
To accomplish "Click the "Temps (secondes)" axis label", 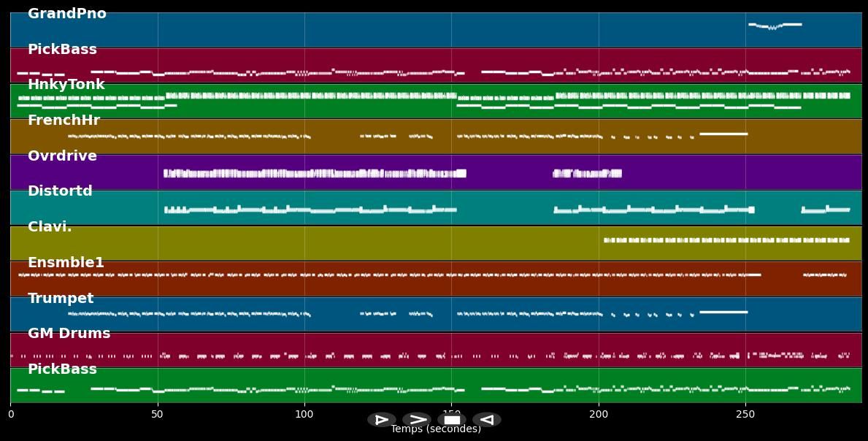I will point(436,429).
